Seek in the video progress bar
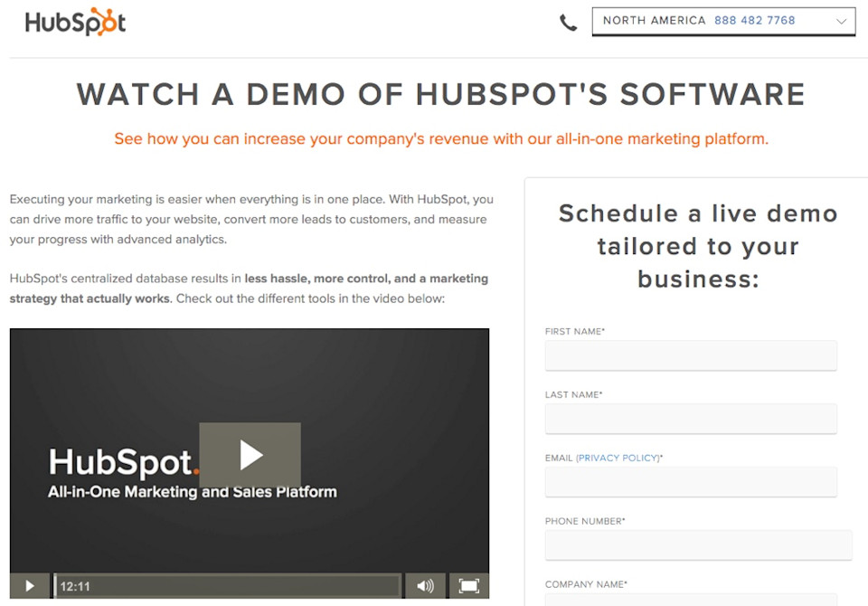Screen dimensions: 868x606 pyautogui.click(x=228, y=585)
